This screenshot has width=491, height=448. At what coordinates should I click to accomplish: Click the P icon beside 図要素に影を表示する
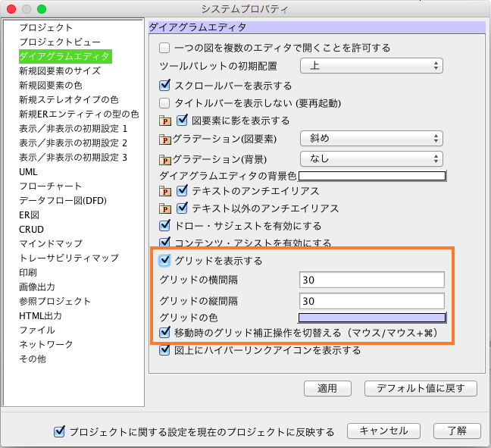[165, 121]
